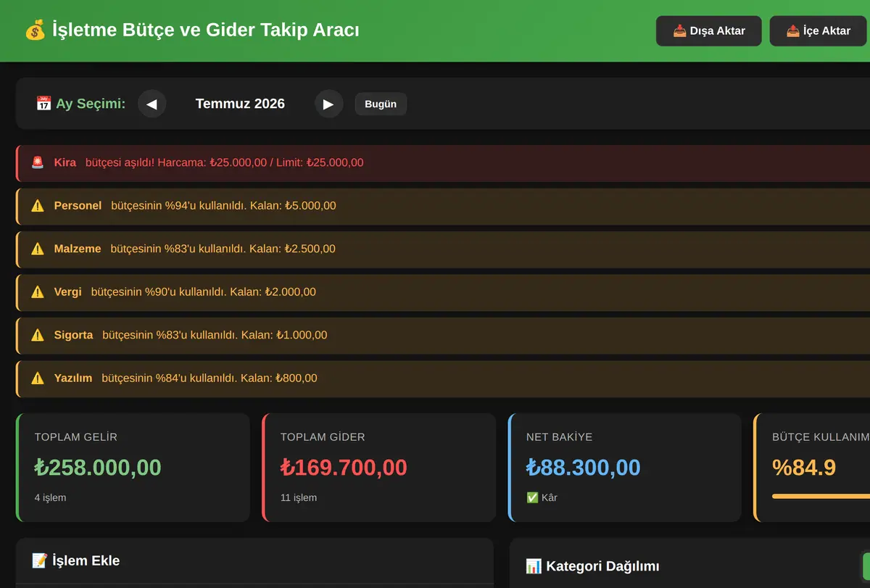Jump to current month with Bugün
870x588 pixels.
[381, 104]
